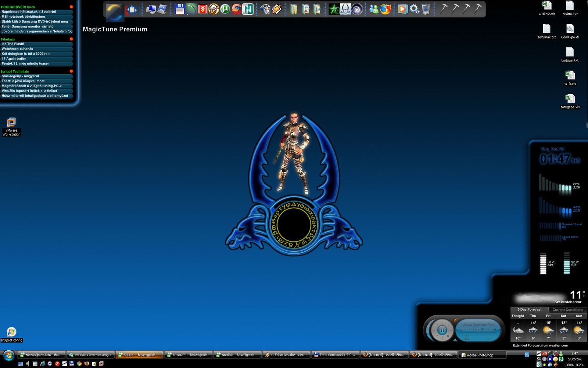Switch to Sharon – Beszélgetés taskbar window

coord(139,355)
